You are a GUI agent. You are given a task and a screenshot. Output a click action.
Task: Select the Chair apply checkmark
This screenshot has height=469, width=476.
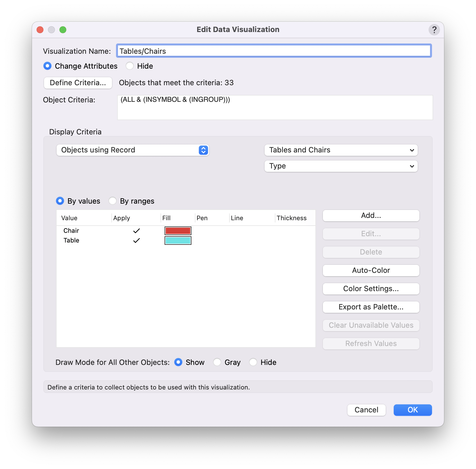point(137,230)
